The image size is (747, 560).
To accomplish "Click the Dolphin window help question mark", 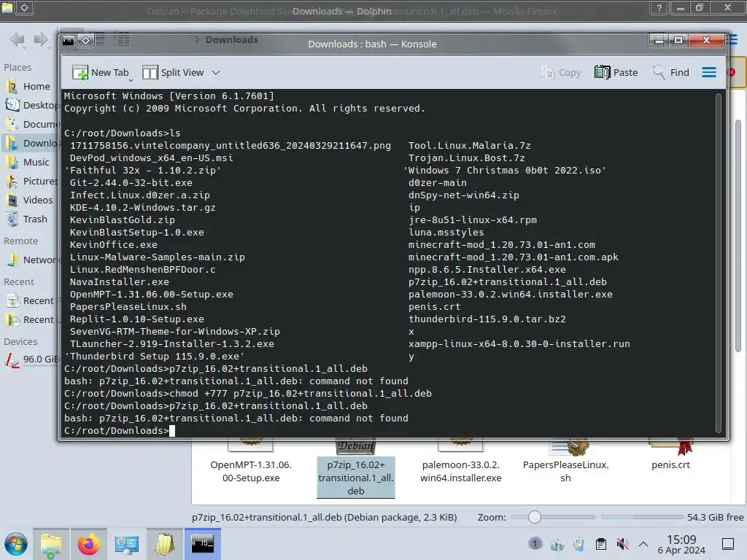I will pos(659,7).
